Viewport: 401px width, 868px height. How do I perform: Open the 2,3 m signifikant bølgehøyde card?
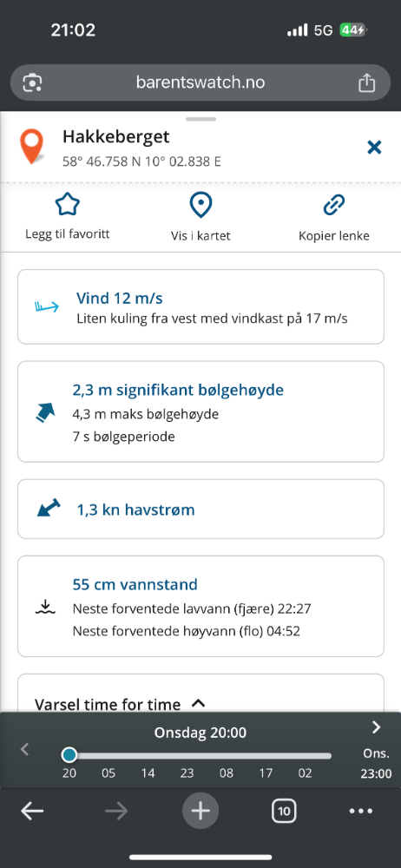[200, 411]
